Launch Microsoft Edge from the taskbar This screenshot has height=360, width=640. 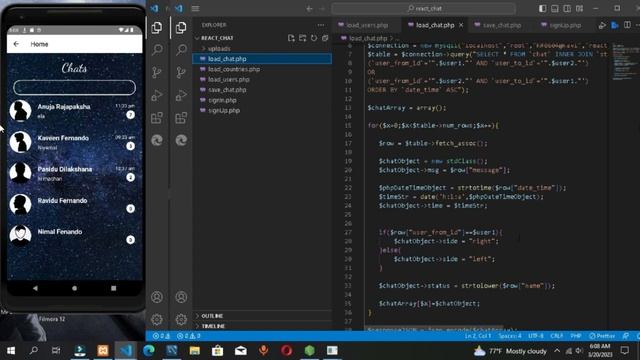point(149,351)
